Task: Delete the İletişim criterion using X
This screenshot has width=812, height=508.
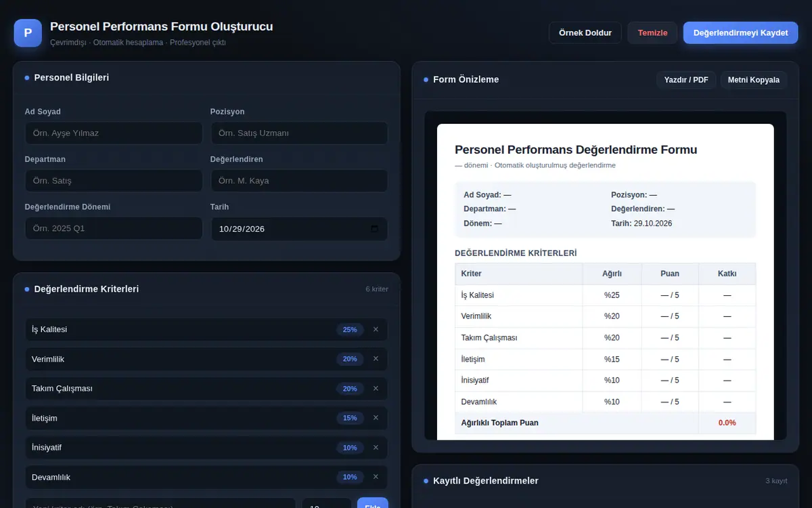Action: click(x=376, y=418)
